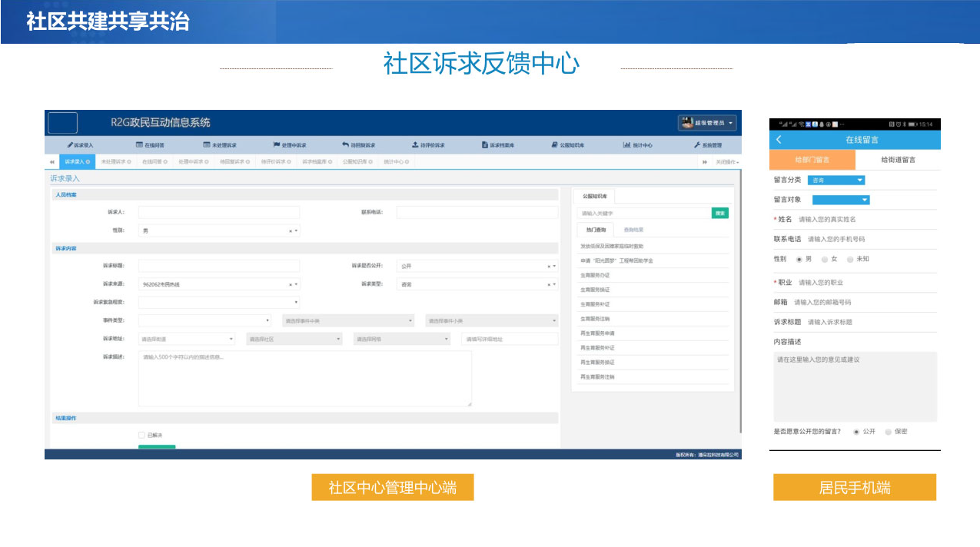Check the 已解决 checkbox
This screenshot has height=547, width=980.
click(x=141, y=435)
